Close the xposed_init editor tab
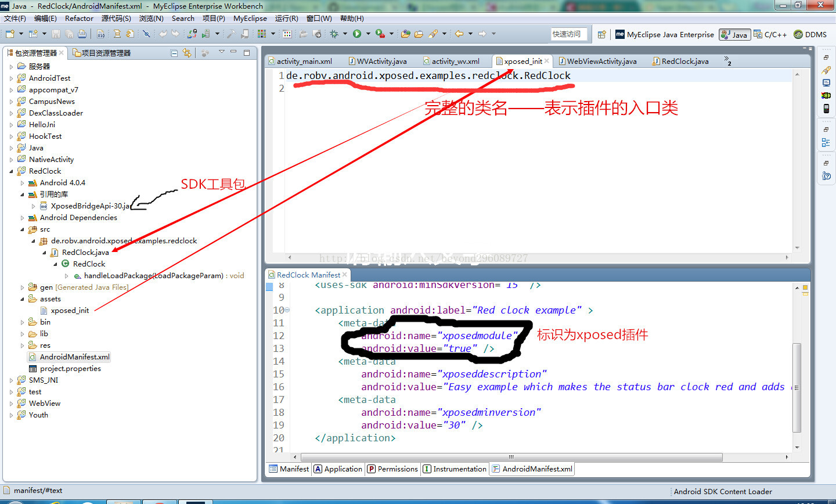The width and height of the screenshot is (836, 504). pos(546,60)
